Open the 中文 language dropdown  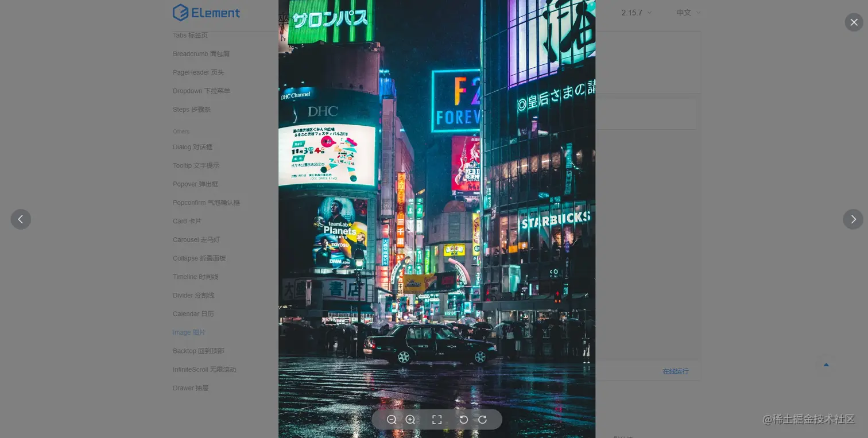point(688,13)
